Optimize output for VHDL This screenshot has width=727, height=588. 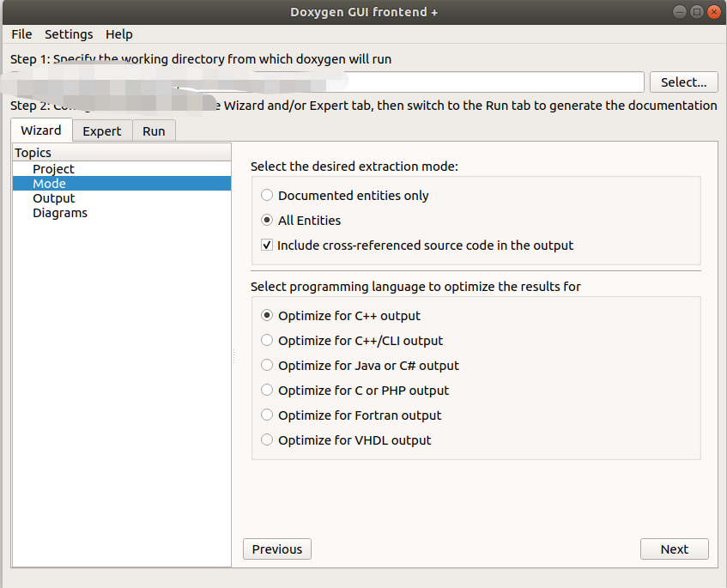point(266,439)
